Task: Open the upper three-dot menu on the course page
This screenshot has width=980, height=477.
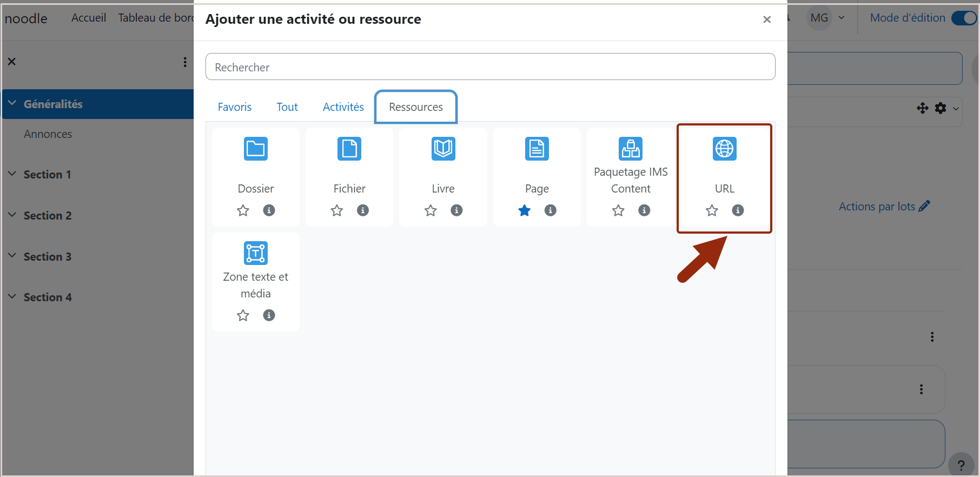Action: coord(932,337)
